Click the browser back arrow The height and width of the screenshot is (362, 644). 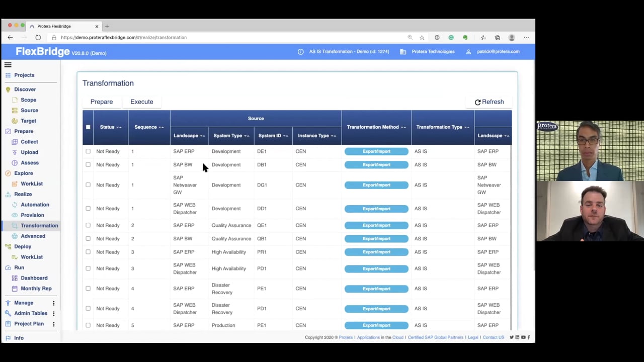[x=10, y=37]
